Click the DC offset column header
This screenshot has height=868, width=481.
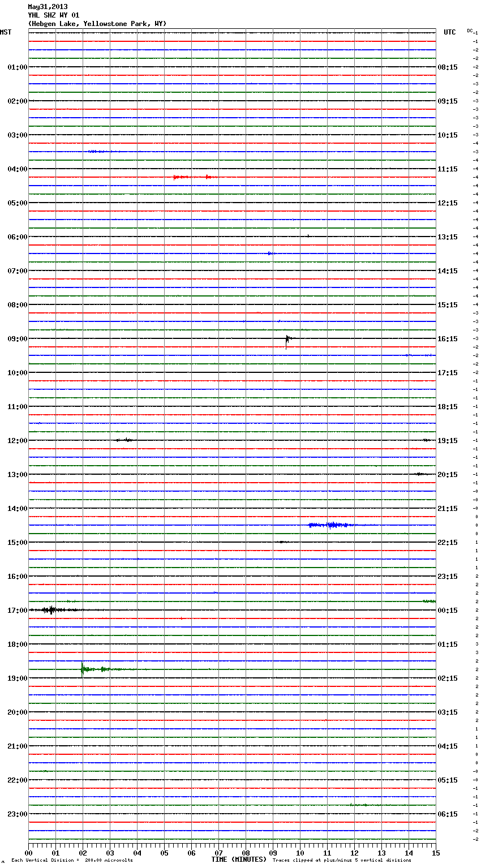coord(470,31)
